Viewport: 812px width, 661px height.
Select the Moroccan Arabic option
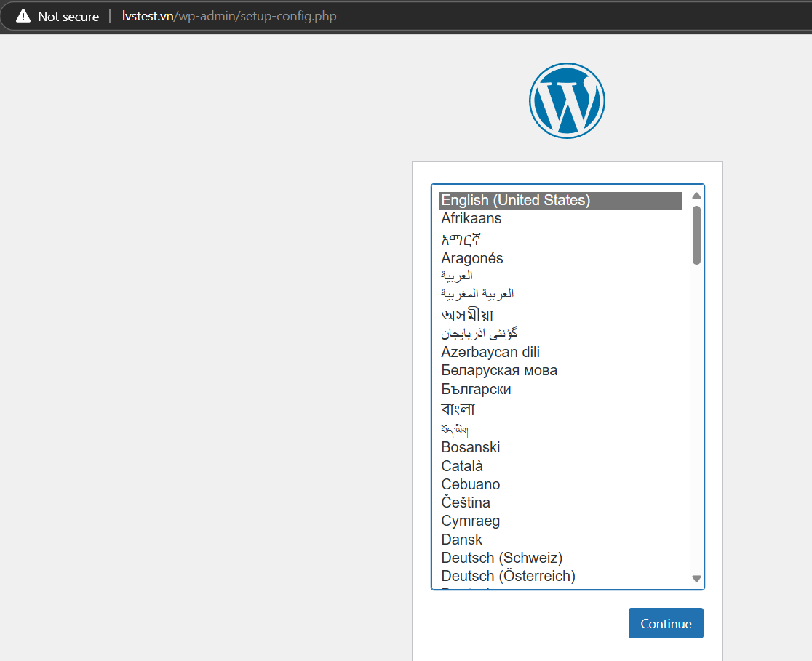click(x=561, y=294)
